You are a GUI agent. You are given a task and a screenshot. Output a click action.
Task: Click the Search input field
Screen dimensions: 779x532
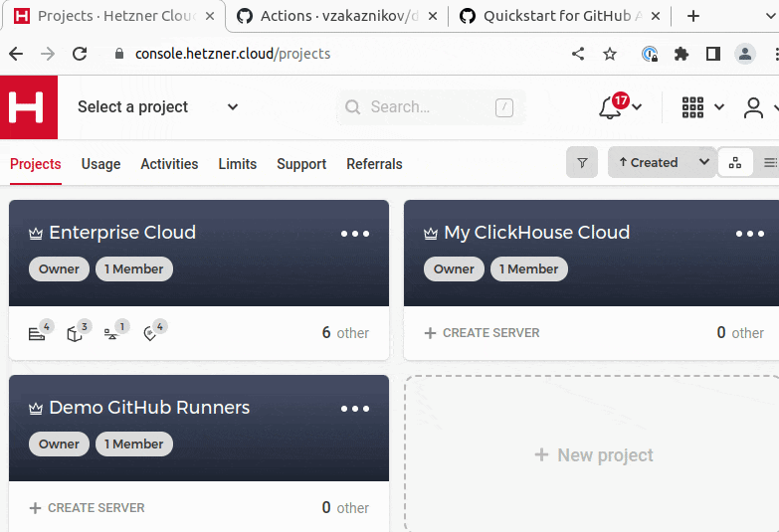pyautogui.click(x=431, y=107)
